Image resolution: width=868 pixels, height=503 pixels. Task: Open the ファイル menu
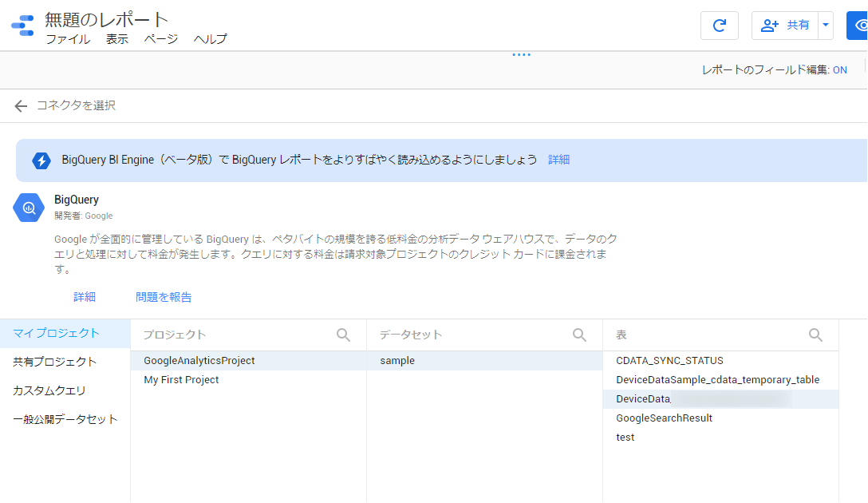pyautogui.click(x=68, y=39)
